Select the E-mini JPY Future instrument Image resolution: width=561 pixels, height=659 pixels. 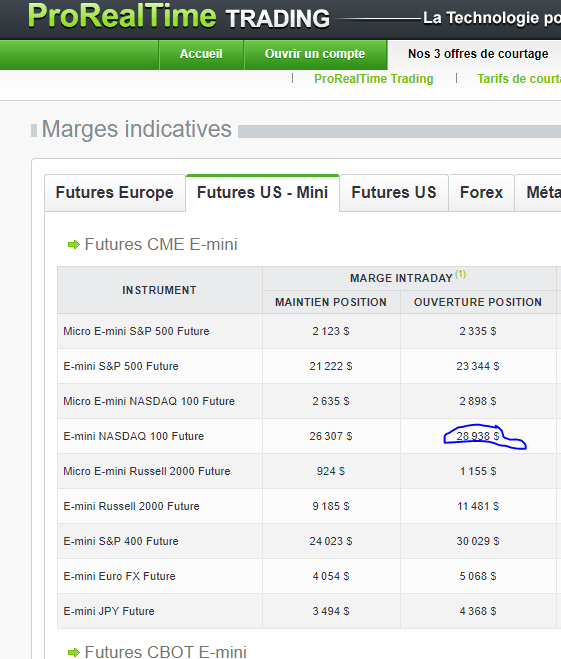point(109,611)
